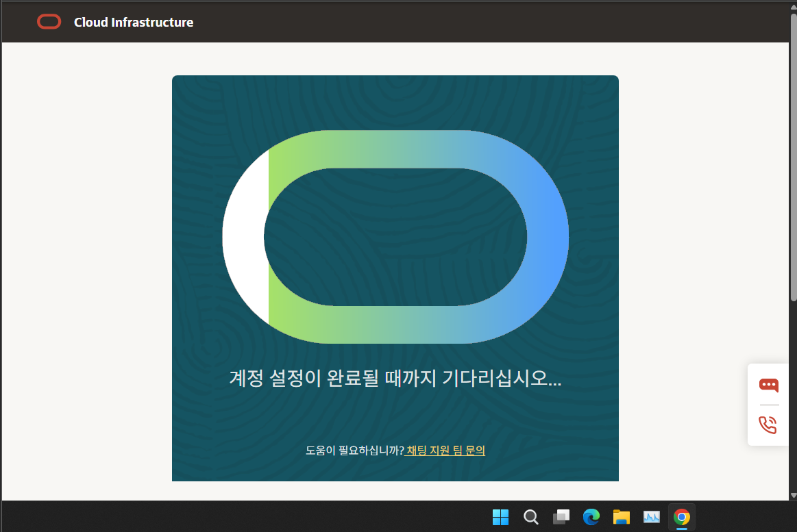
Task: Click the page scrollbar down arrow
Action: tap(793, 496)
